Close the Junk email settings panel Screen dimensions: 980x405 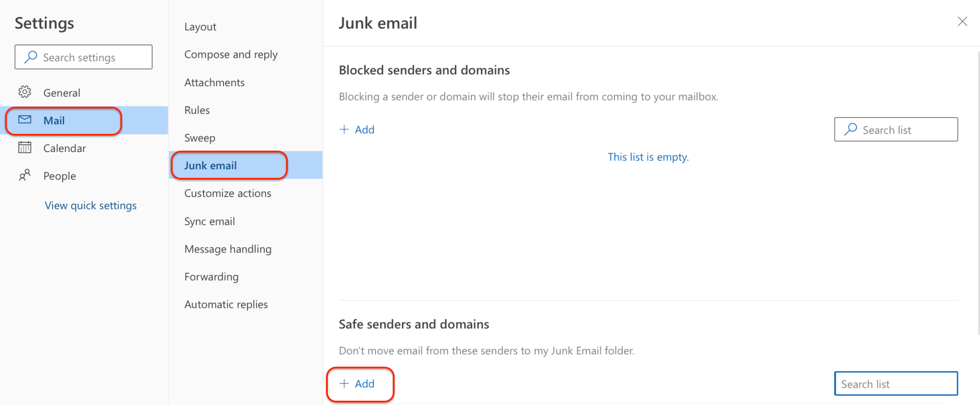pos(962,22)
